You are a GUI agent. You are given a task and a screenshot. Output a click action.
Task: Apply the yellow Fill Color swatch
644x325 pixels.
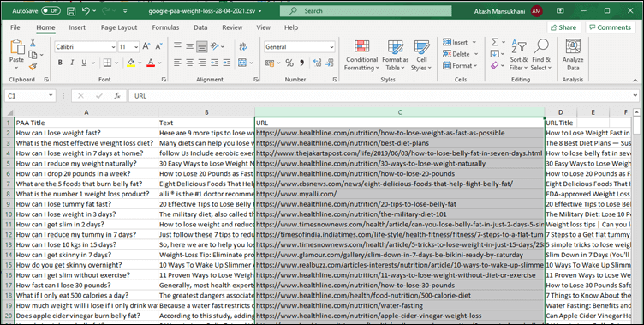click(x=131, y=63)
